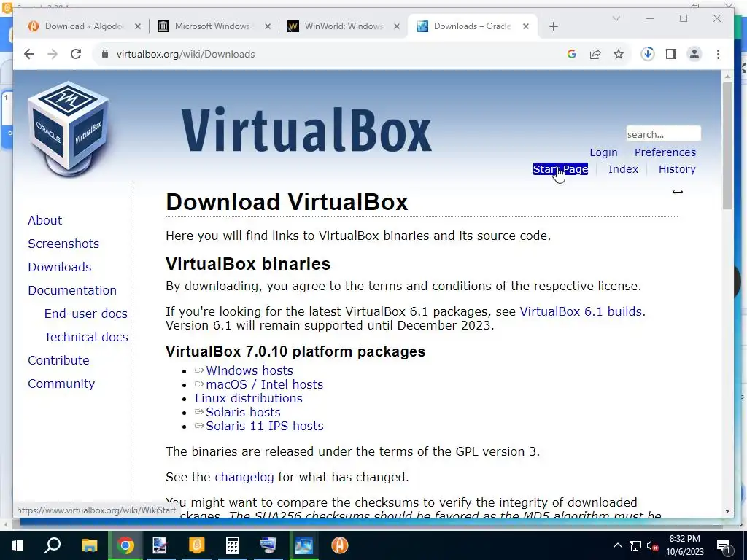
Task: Open File Explorer from taskbar
Action: pos(89,545)
